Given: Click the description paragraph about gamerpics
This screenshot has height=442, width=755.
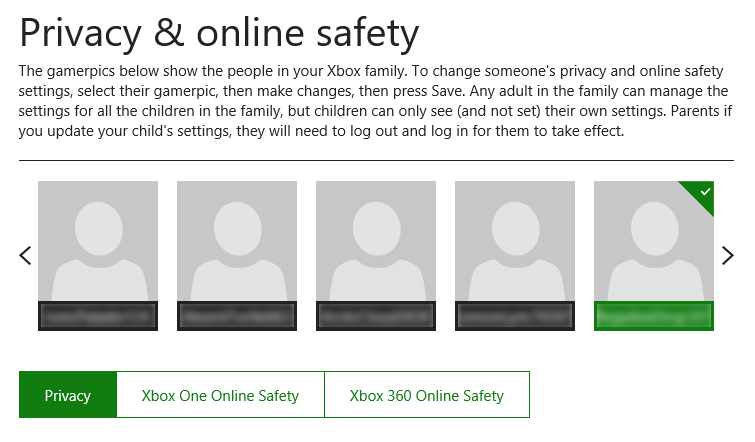Looking at the screenshot, I should (376, 101).
